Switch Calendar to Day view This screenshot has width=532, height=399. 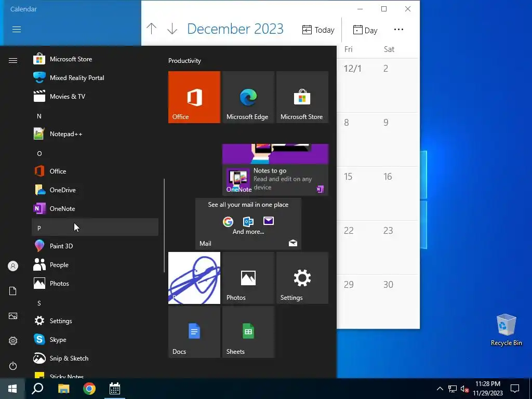click(365, 30)
